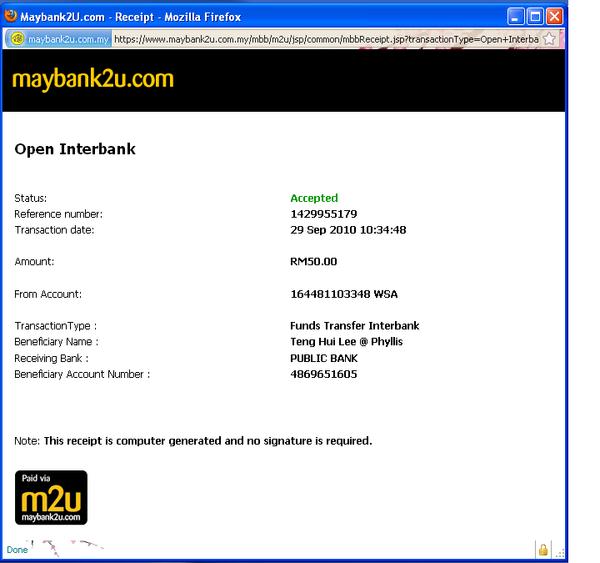Click the Paid via m2u logo

point(51,498)
